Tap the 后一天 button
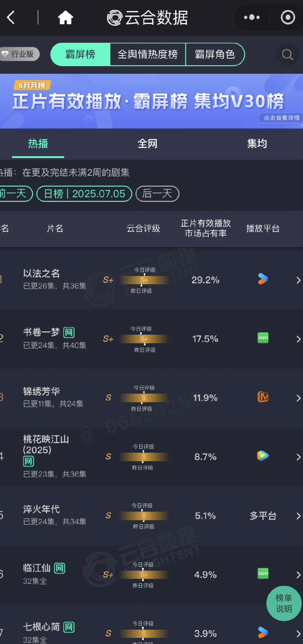The width and height of the screenshot is (303, 644). pyautogui.click(x=157, y=194)
